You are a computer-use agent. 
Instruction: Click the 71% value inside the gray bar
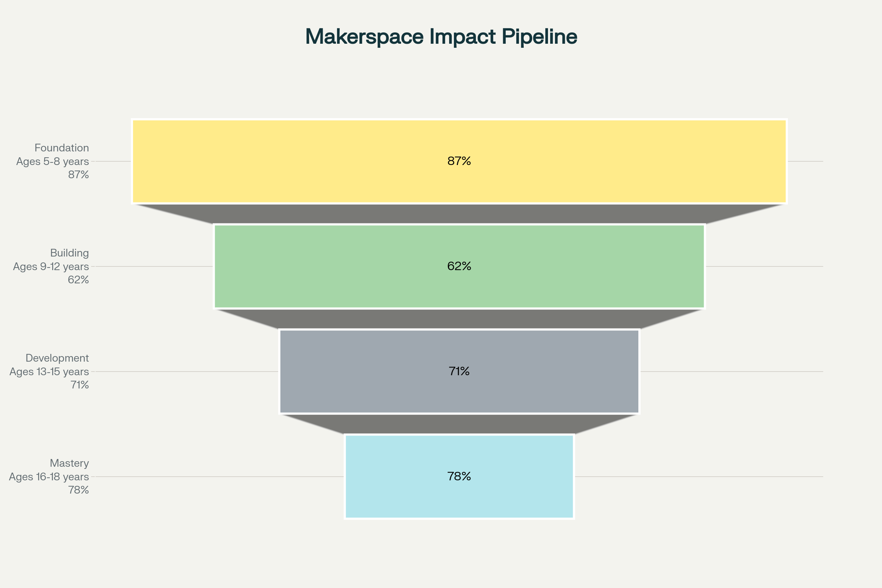click(459, 371)
